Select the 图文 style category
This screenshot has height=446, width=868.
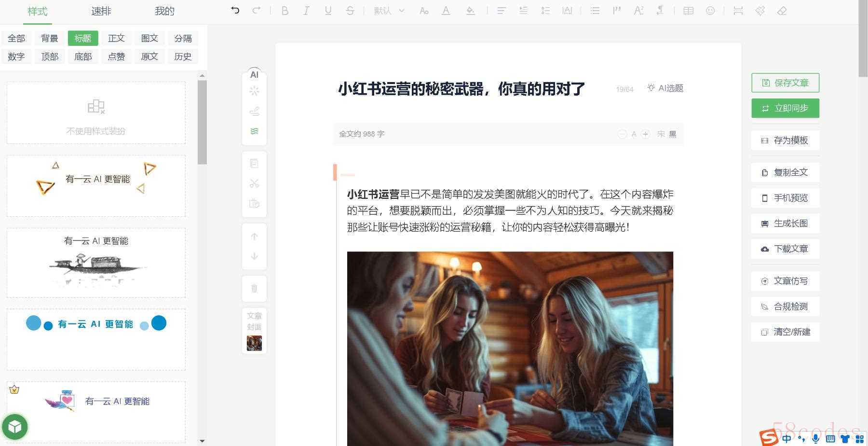coord(149,38)
